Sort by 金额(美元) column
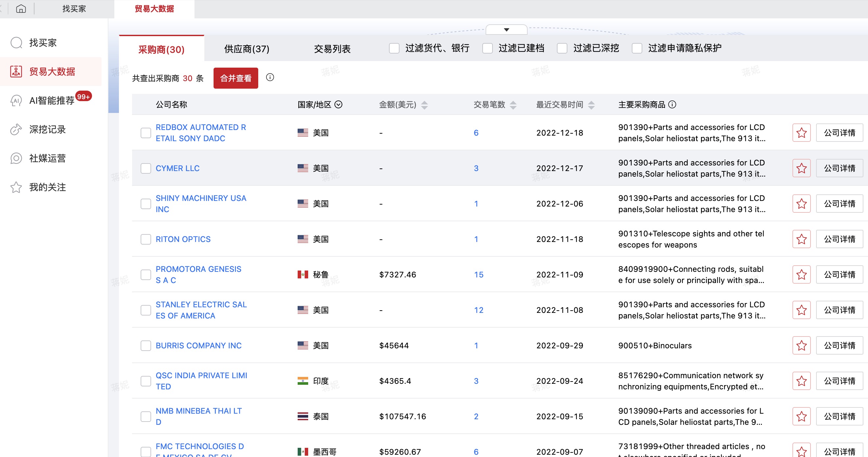The width and height of the screenshot is (868, 457). pyautogui.click(x=424, y=105)
